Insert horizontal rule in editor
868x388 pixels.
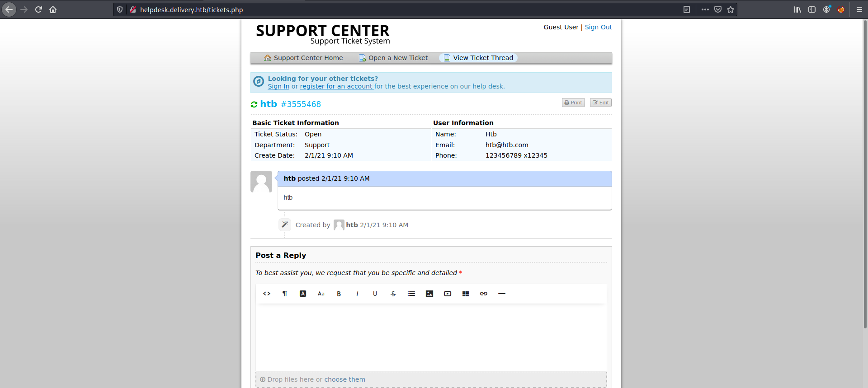click(x=502, y=294)
